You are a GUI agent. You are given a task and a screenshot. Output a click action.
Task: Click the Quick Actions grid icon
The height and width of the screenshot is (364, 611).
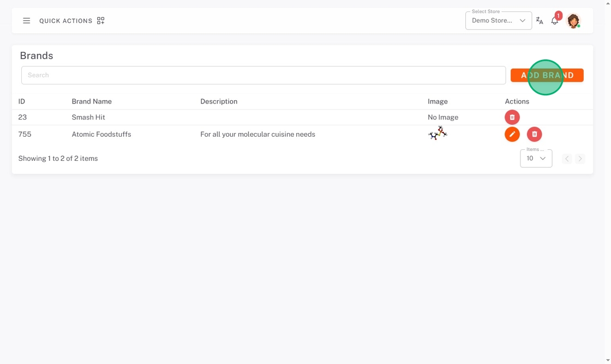tap(100, 21)
